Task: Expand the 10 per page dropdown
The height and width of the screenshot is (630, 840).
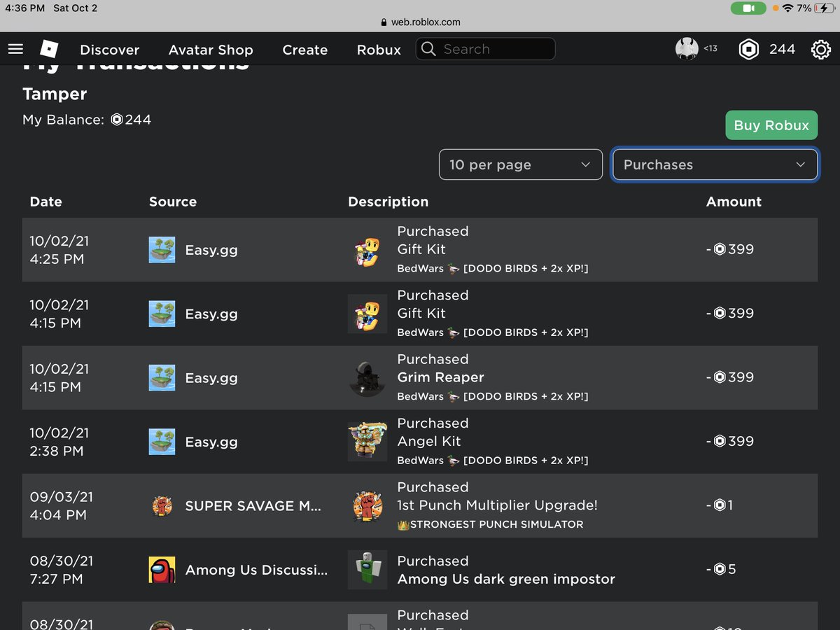Action: [521, 164]
